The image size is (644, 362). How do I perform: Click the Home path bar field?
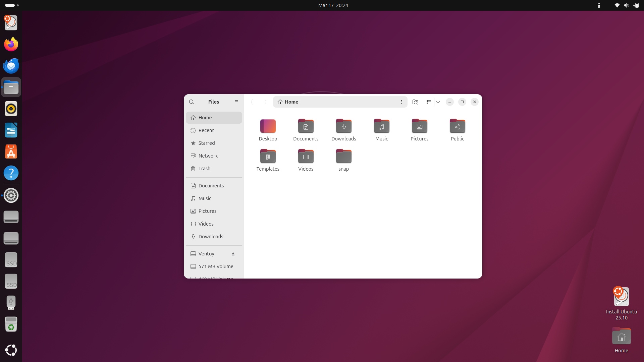[335, 102]
